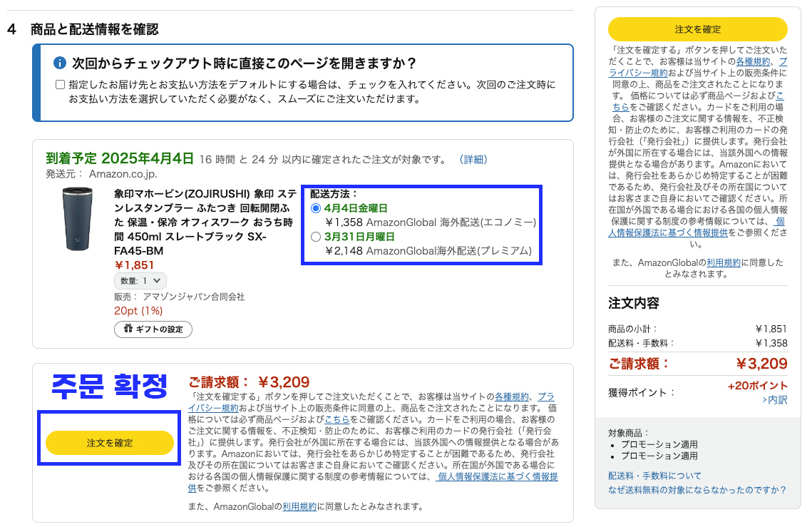The image size is (812, 527).
Task: Click the product title 象印マホービン(ZOJIRUSHI)
Action: tap(205, 222)
